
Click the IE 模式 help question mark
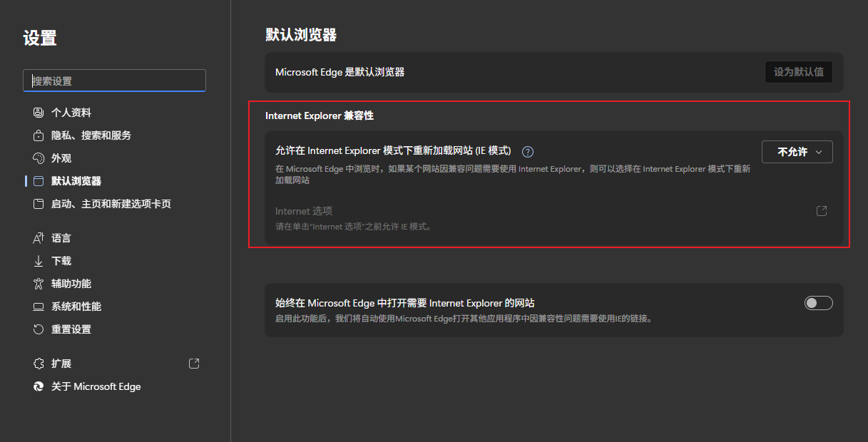click(527, 151)
